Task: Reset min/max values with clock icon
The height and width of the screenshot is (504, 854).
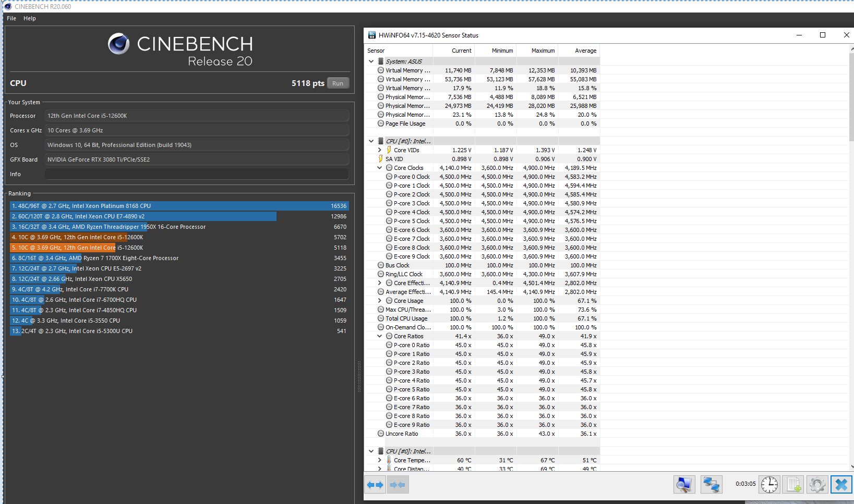Action: (x=769, y=485)
